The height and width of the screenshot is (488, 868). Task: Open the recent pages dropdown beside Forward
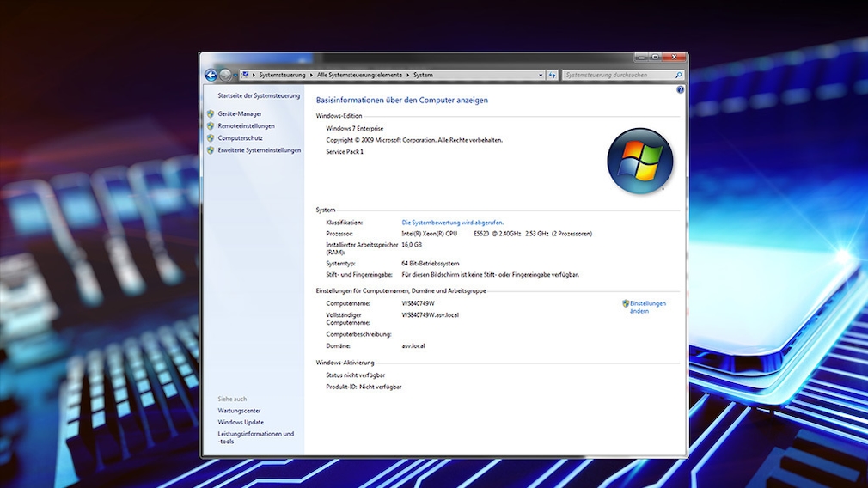pos(235,76)
